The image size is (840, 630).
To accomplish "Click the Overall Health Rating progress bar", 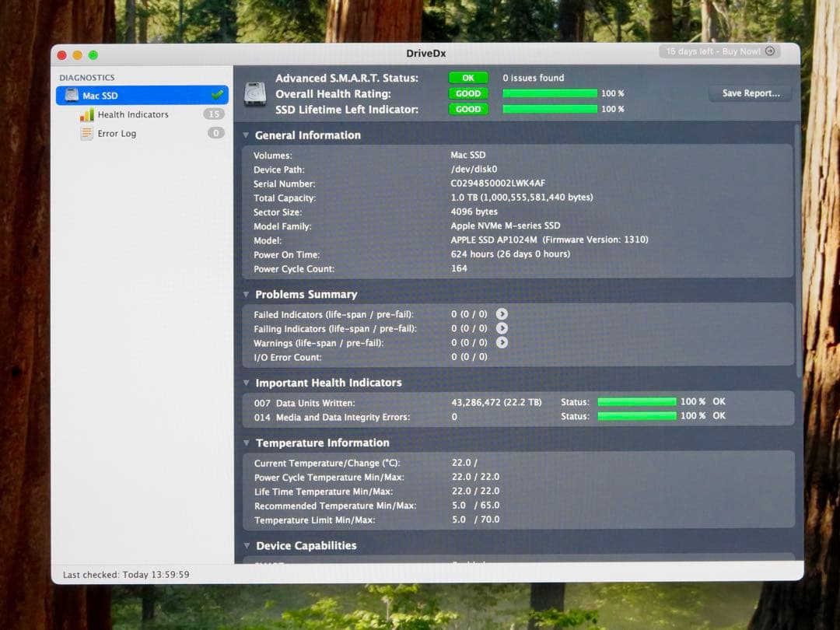I will click(550, 93).
